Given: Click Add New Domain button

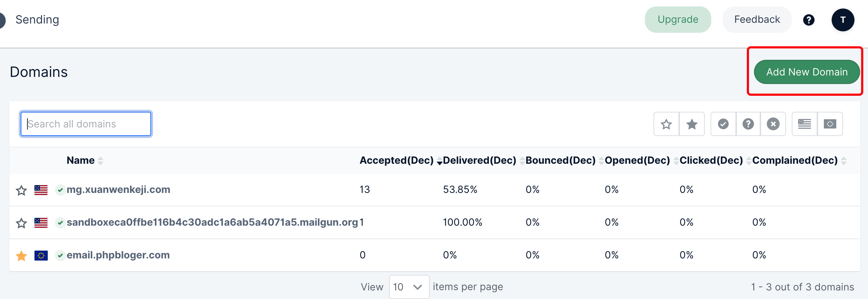Looking at the screenshot, I should (807, 72).
